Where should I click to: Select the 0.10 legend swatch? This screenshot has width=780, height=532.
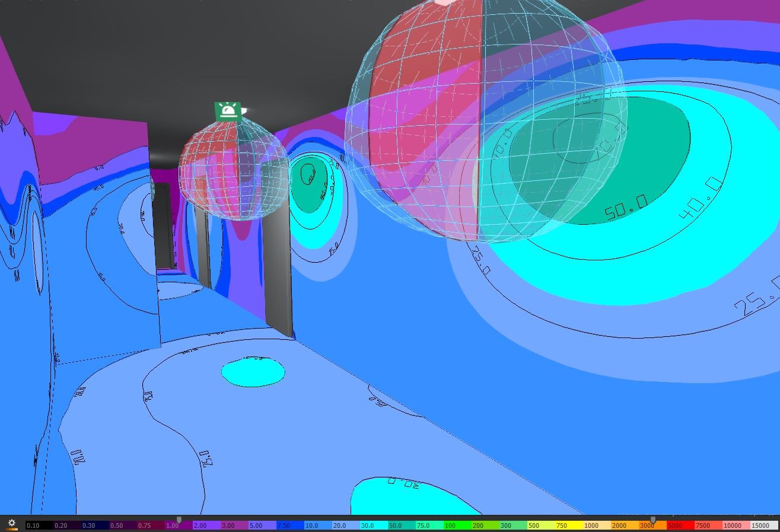click(39, 525)
